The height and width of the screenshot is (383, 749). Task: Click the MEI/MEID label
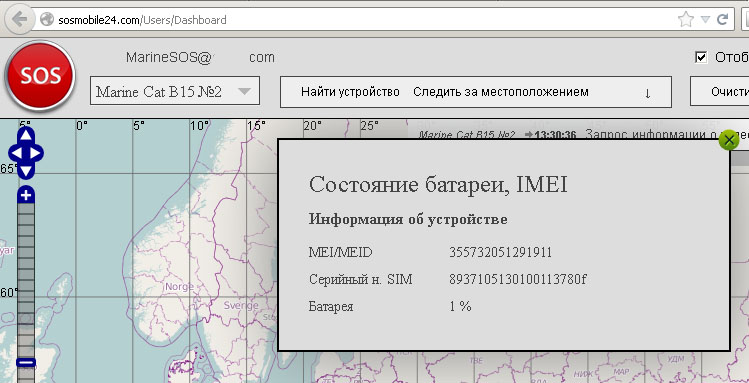(340, 252)
